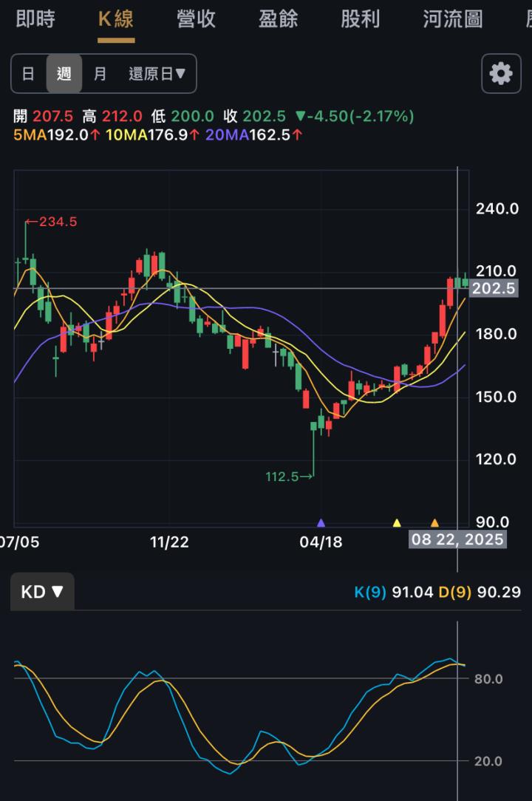Expand the 還原日 adjusted-price dropdown

pyautogui.click(x=157, y=74)
